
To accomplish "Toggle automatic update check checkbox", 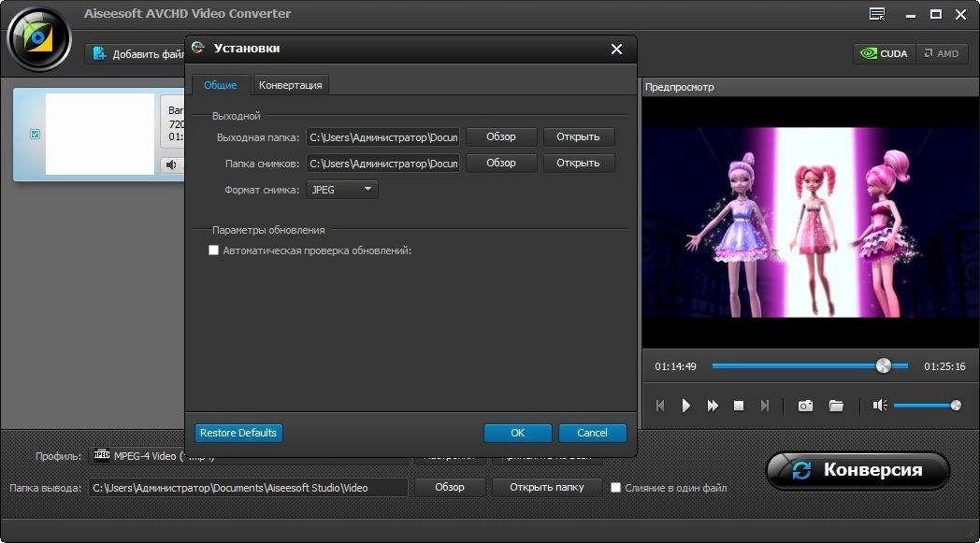I will click(213, 250).
